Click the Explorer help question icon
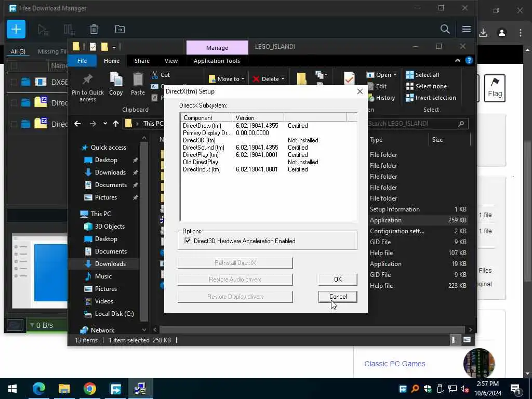The width and height of the screenshot is (532, 399). click(469, 60)
